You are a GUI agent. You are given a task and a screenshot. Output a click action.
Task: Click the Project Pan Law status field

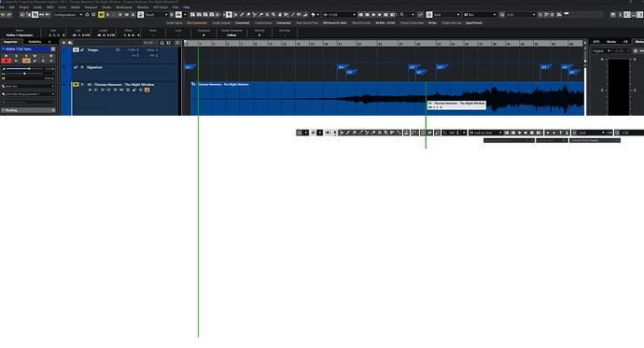pyautogui.click(x=462, y=23)
